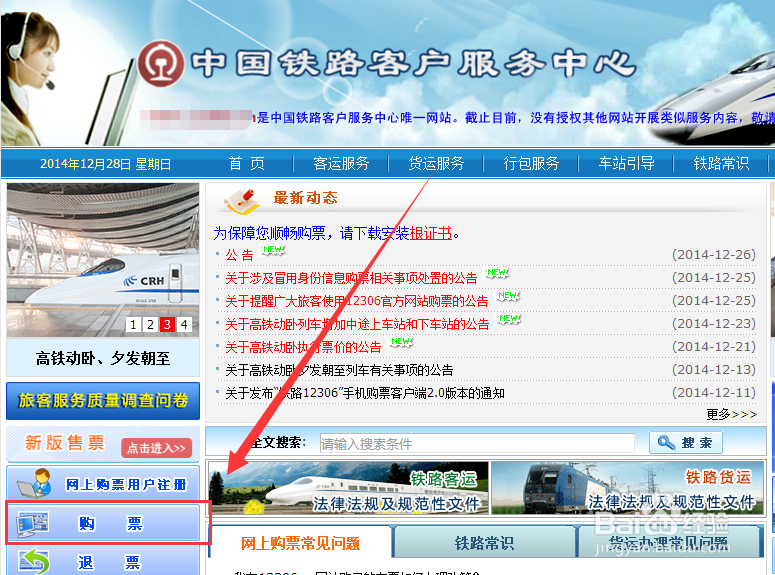This screenshot has width=775, height=575.
Task: Click the date (2014-12-13) in news list
Action: pyautogui.click(x=714, y=369)
